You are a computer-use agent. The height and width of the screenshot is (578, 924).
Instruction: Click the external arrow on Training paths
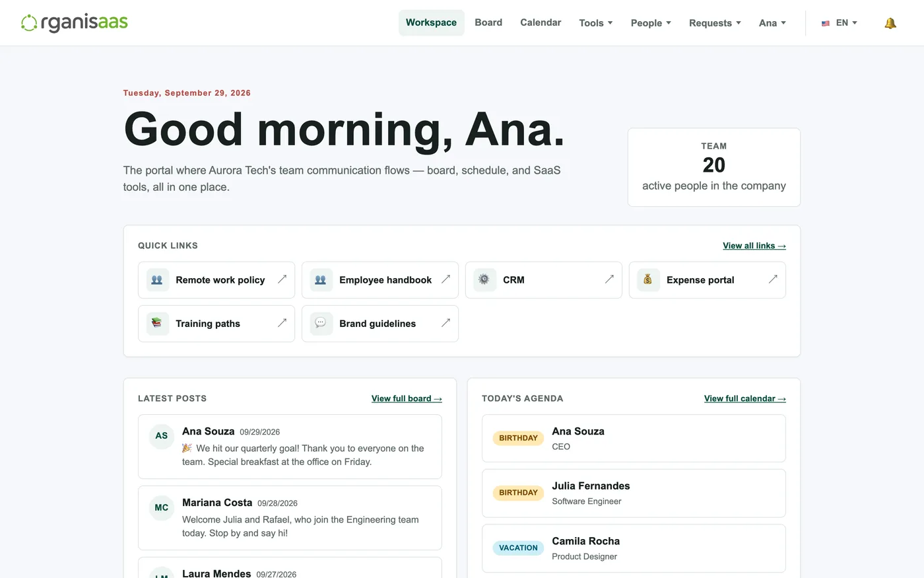point(282,323)
